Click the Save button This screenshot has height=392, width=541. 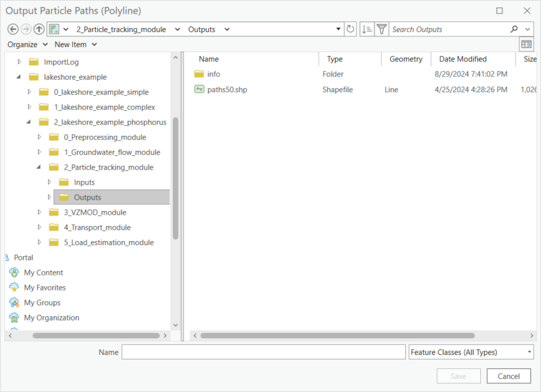point(458,376)
